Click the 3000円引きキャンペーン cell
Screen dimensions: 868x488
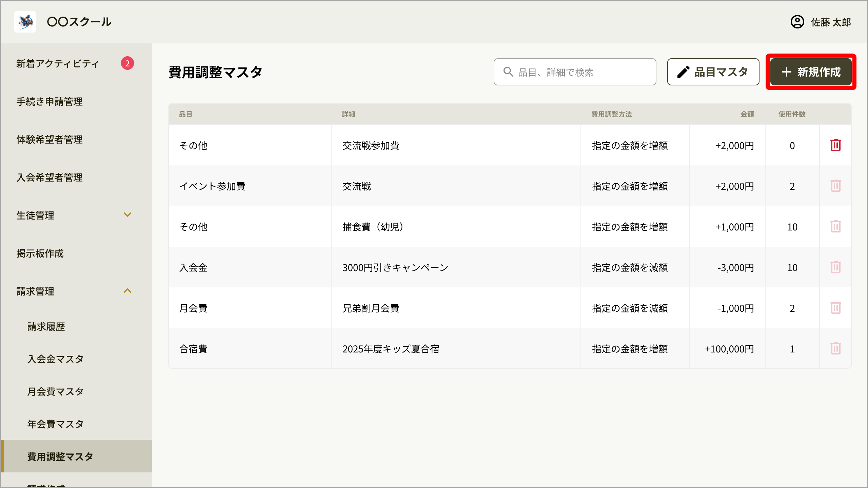click(456, 267)
